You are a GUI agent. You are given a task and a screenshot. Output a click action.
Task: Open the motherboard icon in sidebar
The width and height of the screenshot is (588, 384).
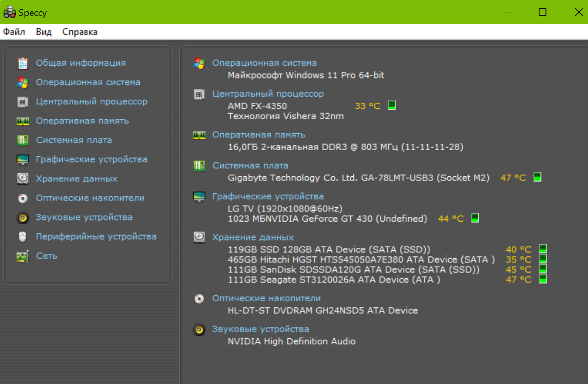[x=23, y=140]
